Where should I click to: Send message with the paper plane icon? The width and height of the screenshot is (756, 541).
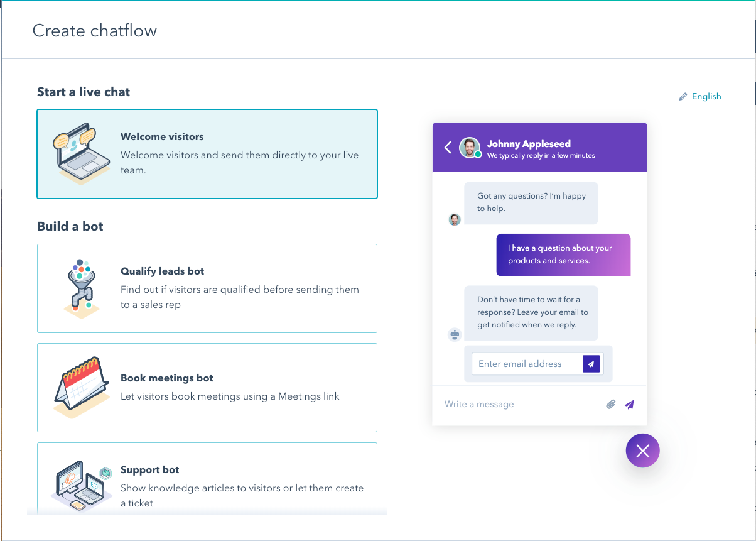tap(630, 405)
